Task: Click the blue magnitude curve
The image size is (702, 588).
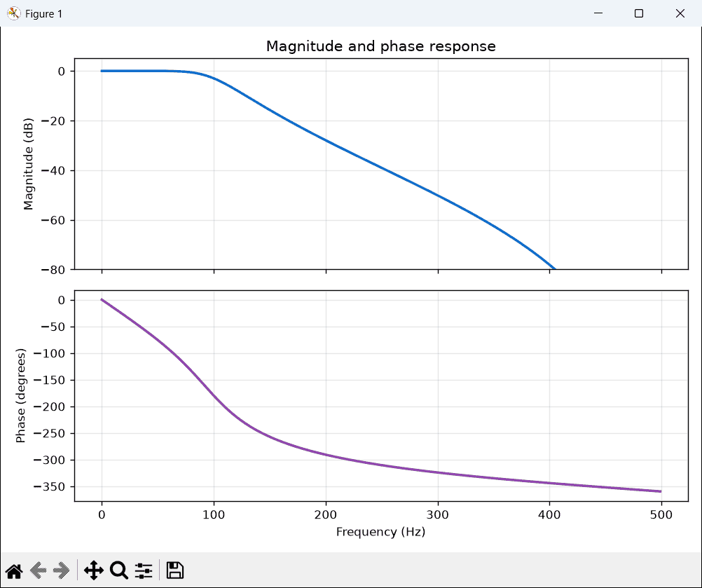Action: pos(326,141)
